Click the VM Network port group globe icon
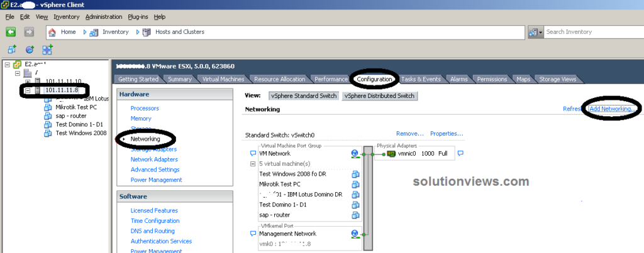Viewport: 644px width, 253px height. tap(355, 154)
